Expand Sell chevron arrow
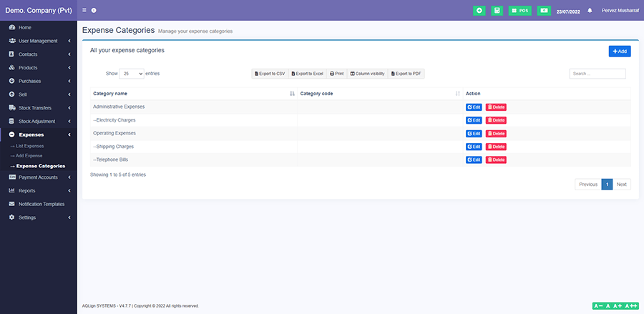Image resolution: width=644 pixels, height=314 pixels. pyautogui.click(x=69, y=94)
